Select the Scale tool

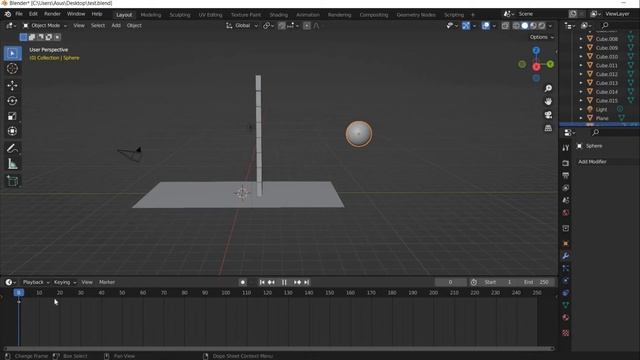[12, 116]
